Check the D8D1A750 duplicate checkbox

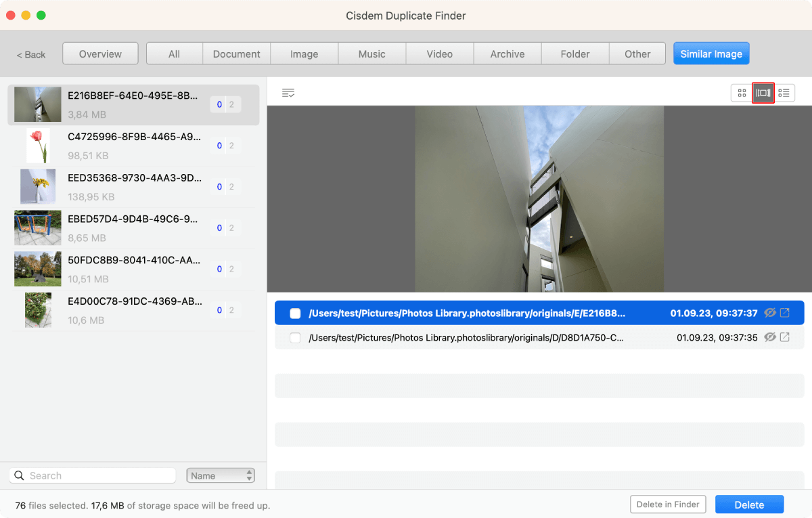(x=295, y=337)
